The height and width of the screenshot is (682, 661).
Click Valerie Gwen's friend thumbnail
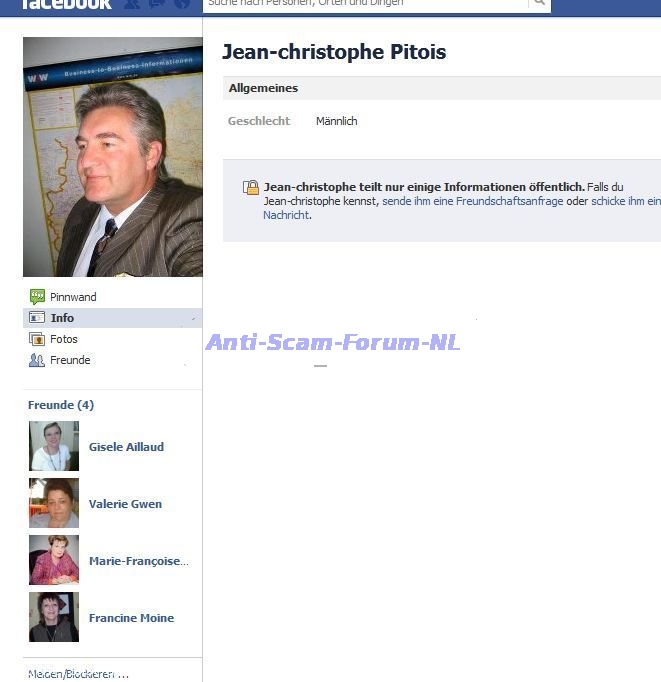(x=54, y=503)
